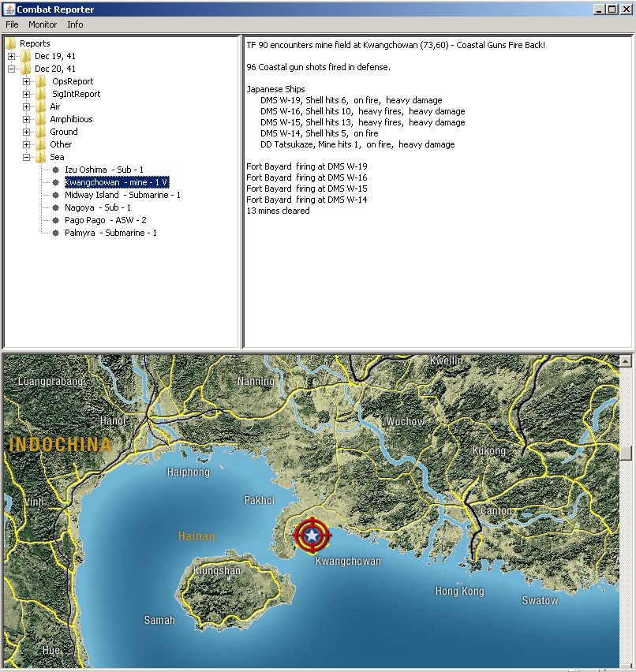Click the bullet icon beside Palmyra
The image size is (636, 672).
[x=55, y=233]
